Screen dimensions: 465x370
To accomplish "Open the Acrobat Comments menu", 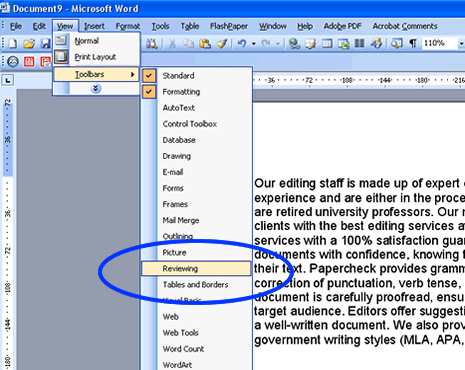I will pyautogui.click(x=405, y=26).
